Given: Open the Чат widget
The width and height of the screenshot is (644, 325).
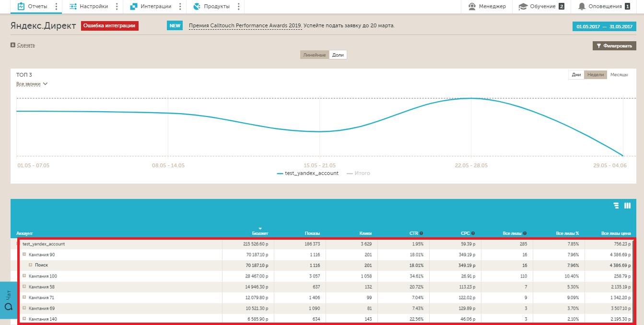Looking at the screenshot, I should click(8, 301).
